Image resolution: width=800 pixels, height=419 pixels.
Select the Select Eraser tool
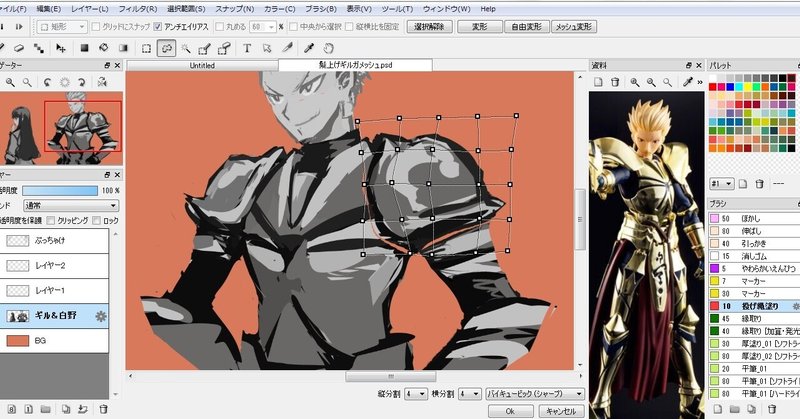tap(224, 48)
